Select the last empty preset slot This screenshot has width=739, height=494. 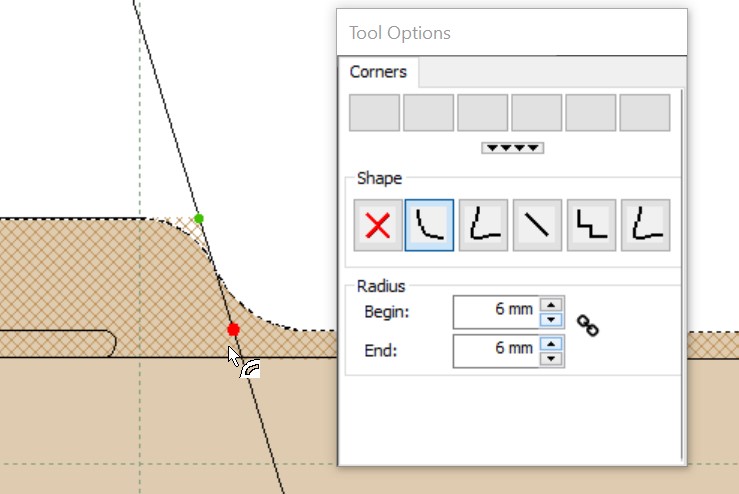coord(645,113)
